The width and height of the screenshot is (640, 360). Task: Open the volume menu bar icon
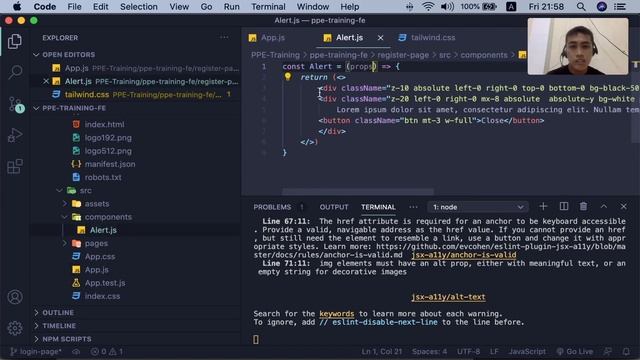click(447, 7)
